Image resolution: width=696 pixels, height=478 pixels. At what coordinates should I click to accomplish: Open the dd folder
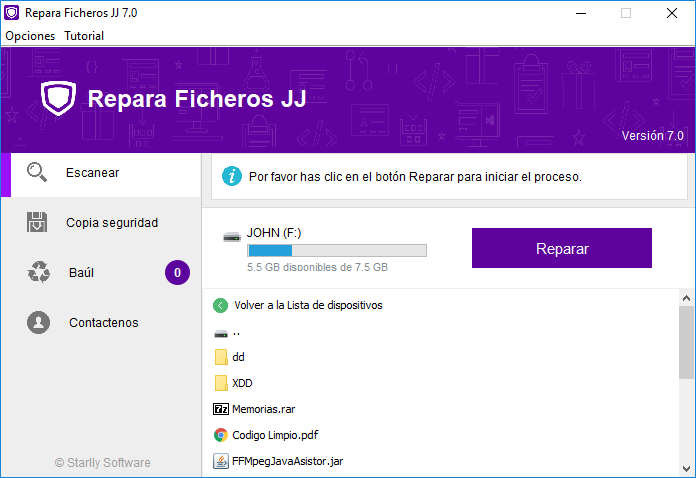(x=238, y=357)
